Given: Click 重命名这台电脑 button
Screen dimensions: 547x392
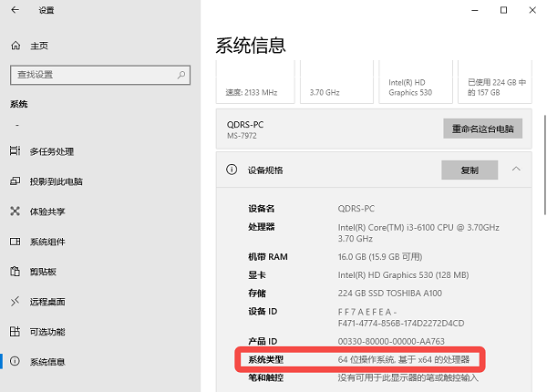Looking at the screenshot, I should click(483, 129).
